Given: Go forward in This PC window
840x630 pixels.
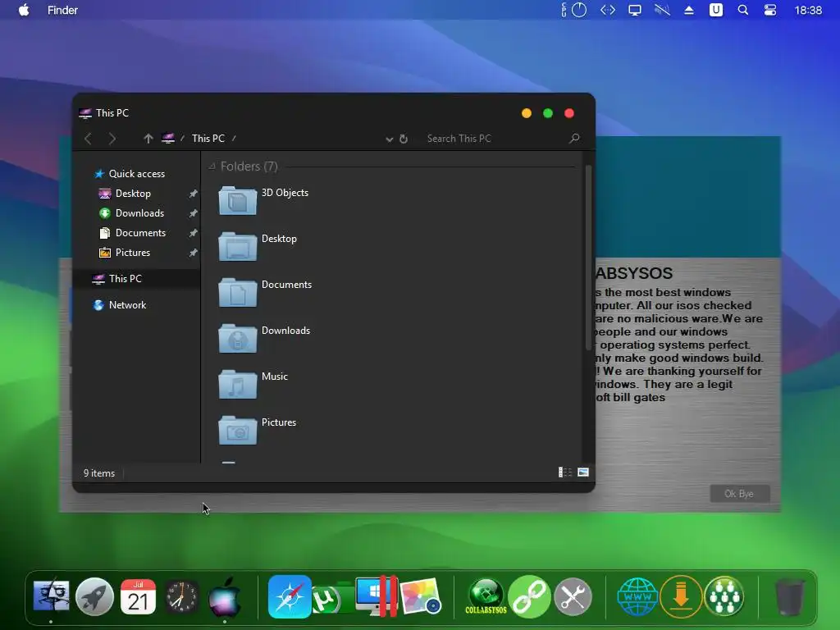Looking at the screenshot, I should click(x=112, y=139).
